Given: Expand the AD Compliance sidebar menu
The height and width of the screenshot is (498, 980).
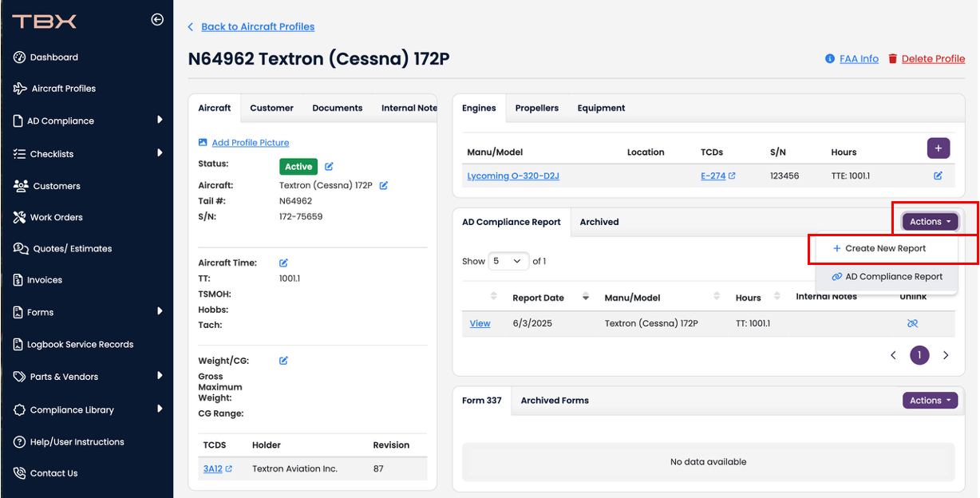Looking at the screenshot, I should click(160, 120).
